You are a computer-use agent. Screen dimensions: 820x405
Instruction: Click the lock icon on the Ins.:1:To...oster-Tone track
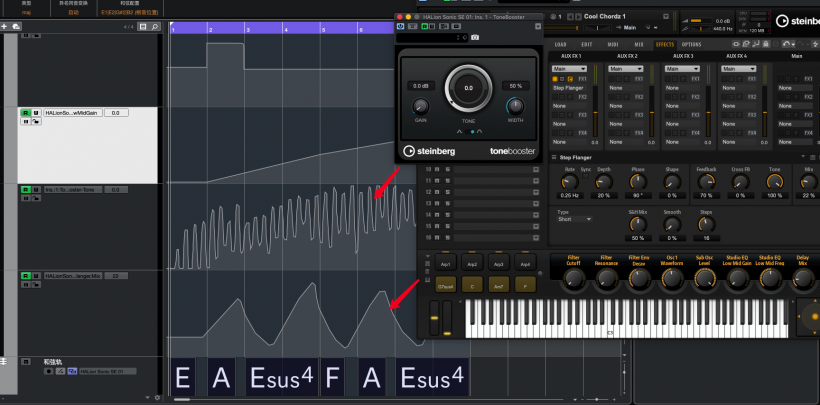point(35,198)
